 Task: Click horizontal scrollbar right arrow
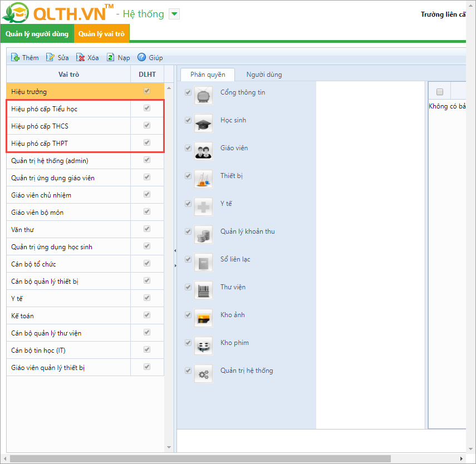[462, 458]
